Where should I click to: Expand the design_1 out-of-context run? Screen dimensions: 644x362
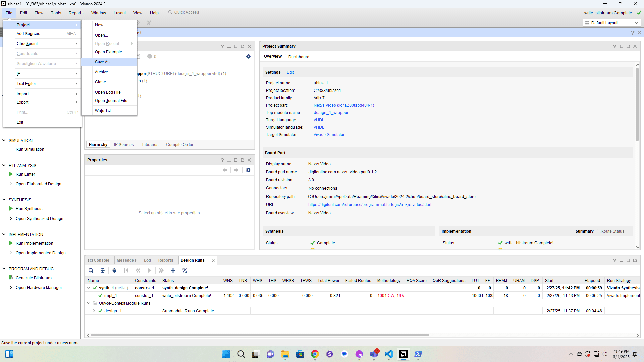(x=94, y=311)
